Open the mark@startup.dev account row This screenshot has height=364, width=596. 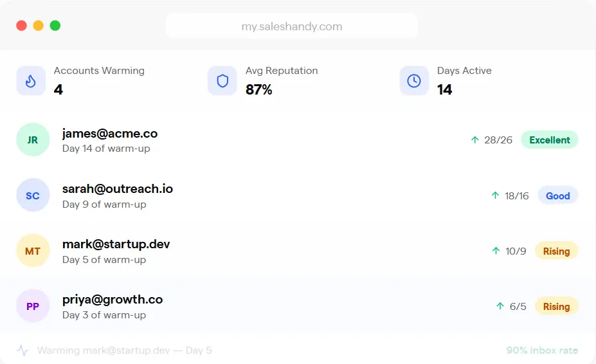pos(297,251)
